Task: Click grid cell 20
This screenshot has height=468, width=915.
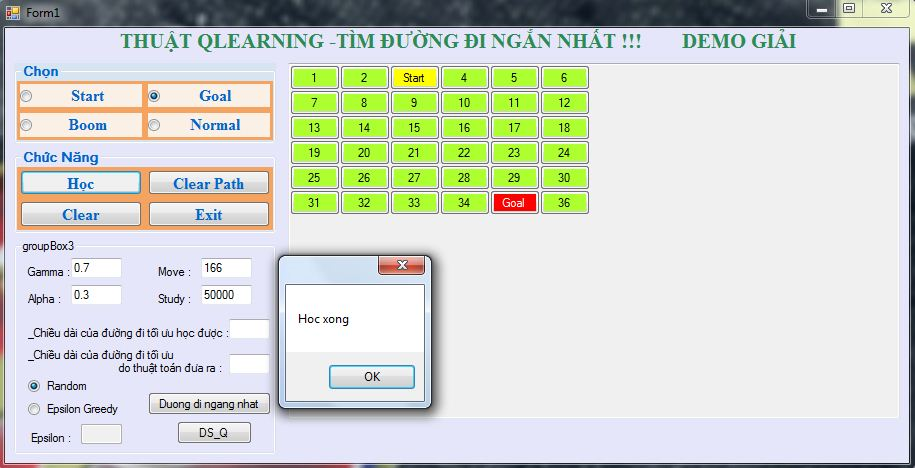Action: (x=364, y=153)
